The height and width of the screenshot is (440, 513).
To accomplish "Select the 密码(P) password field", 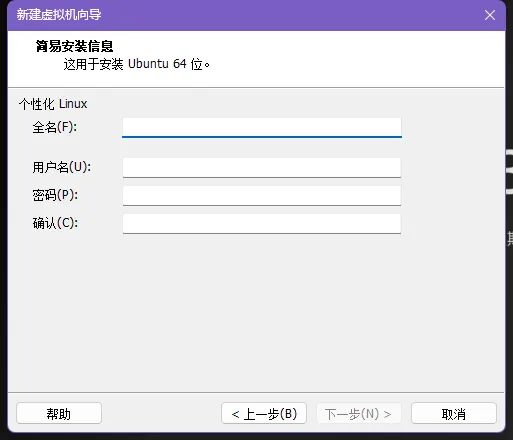I will 262,196.
